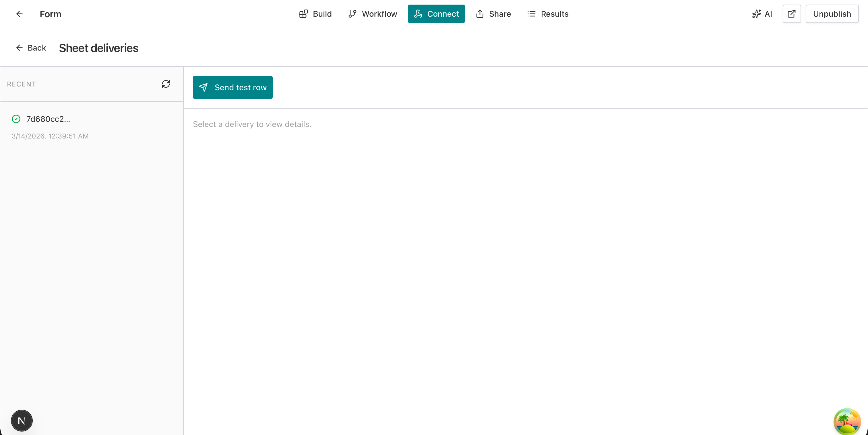868x435 pixels.
Task: Select the Share upload icon
Action: (480, 14)
